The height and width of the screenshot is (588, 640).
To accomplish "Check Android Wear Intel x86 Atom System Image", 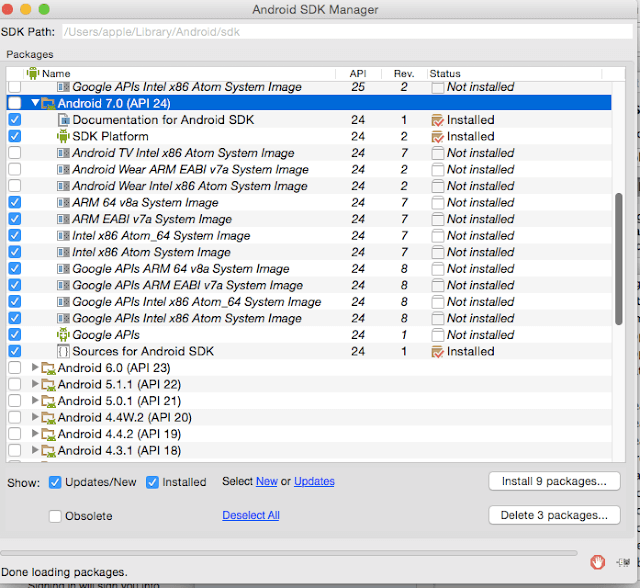I will (15, 186).
